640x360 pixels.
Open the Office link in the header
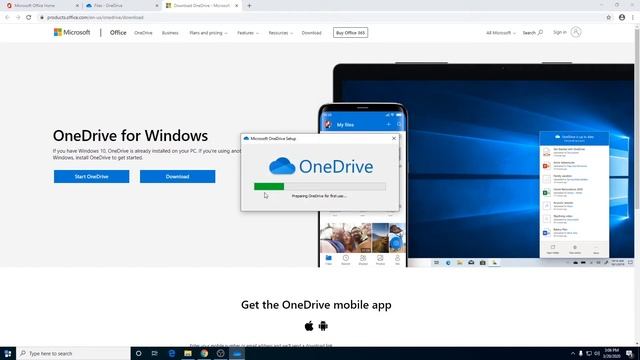[x=118, y=33]
